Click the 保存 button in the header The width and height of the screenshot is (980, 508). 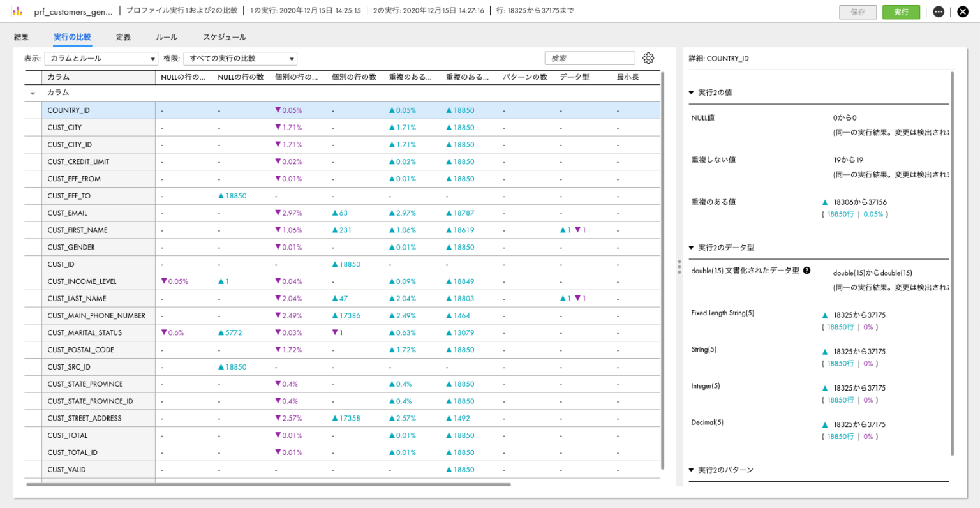pyautogui.click(x=857, y=11)
